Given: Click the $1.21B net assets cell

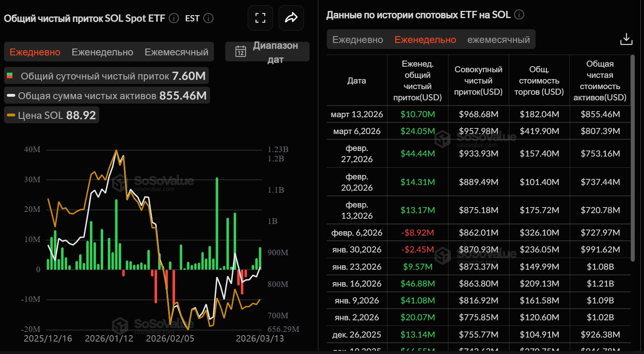Looking at the screenshot, I should pos(600,284).
